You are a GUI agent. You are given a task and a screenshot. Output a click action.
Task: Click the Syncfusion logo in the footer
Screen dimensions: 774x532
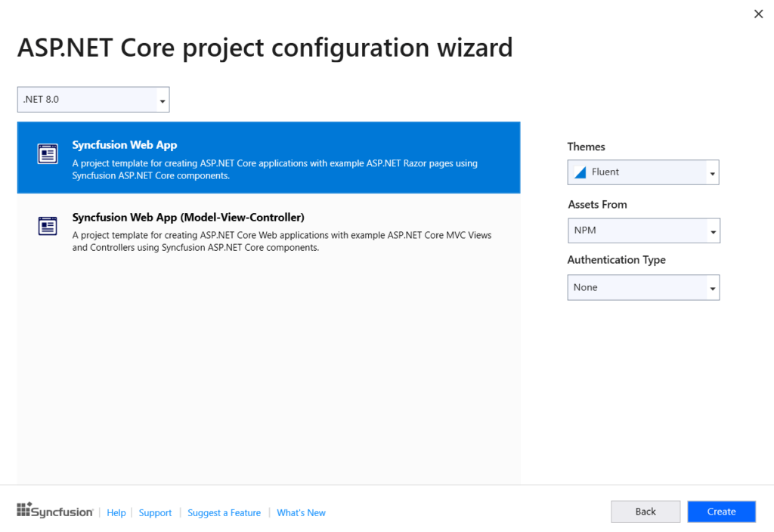click(x=54, y=511)
